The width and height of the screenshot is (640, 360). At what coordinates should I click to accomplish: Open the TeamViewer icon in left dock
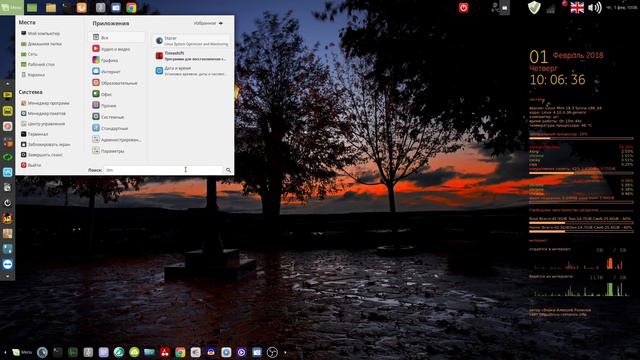click(x=7, y=264)
